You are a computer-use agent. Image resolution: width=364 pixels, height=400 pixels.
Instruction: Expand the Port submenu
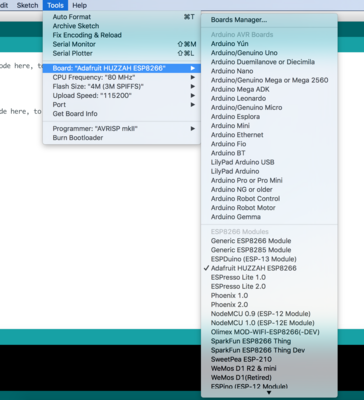pos(122,105)
